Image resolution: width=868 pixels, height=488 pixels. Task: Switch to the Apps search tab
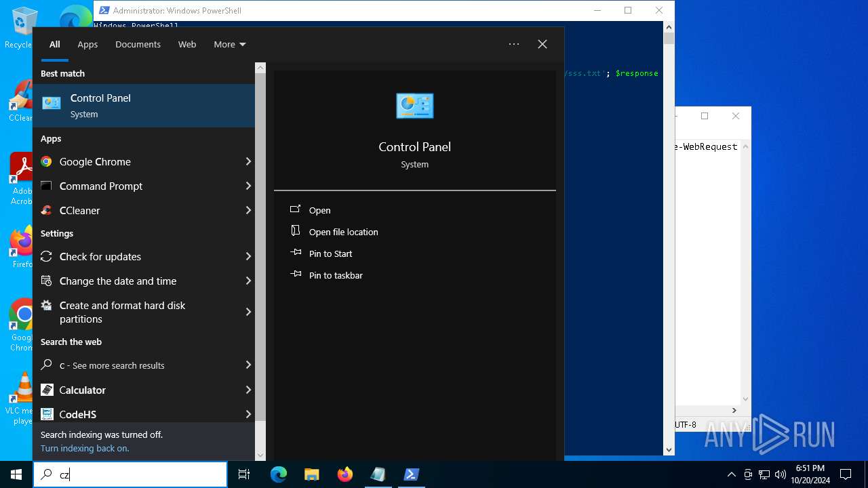pyautogui.click(x=87, y=44)
